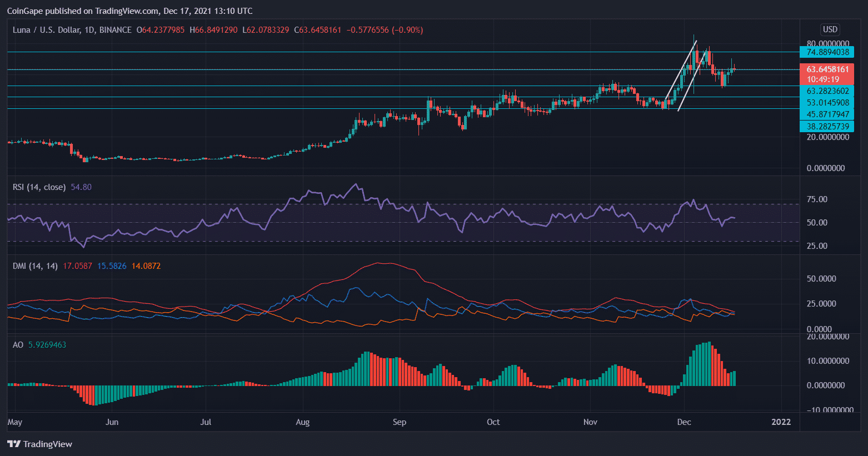
Task: Open the USD currency selector
Action: [830, 29]
